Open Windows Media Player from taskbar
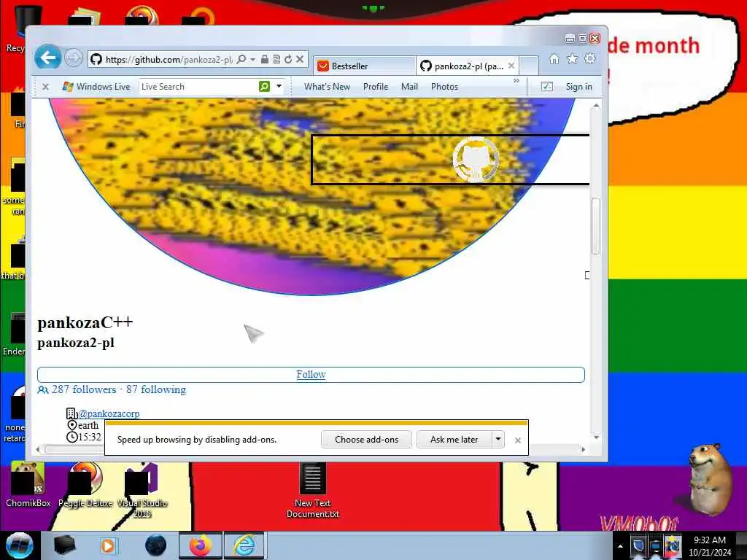747x560 pixels. click(x=108, y=545)
